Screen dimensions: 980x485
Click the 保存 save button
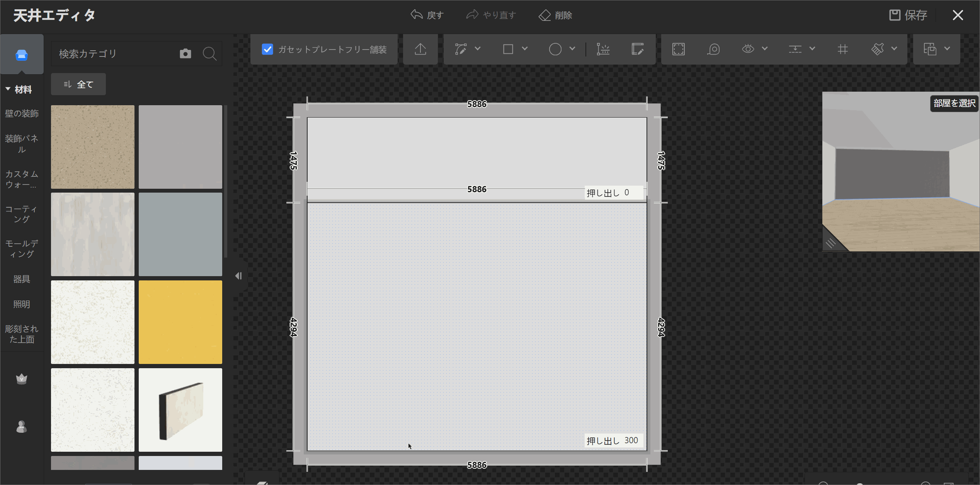coord(908,15)
